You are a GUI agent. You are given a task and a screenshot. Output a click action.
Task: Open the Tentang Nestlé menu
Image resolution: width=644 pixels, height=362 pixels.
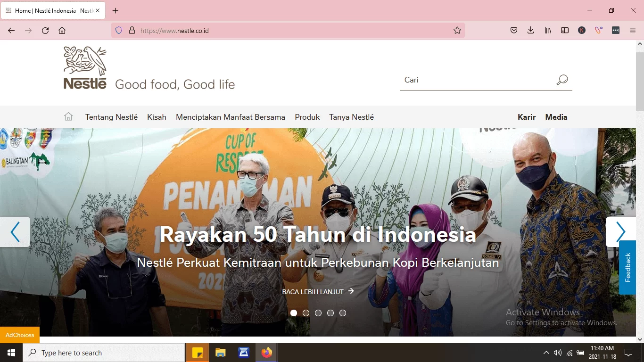pyautogui.click(x=111, y=117)
